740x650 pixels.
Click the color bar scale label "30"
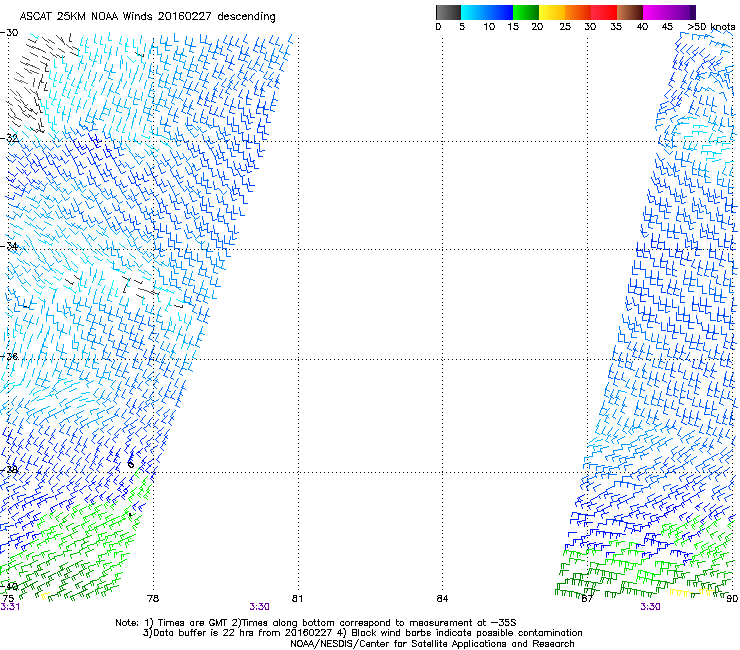590,27
